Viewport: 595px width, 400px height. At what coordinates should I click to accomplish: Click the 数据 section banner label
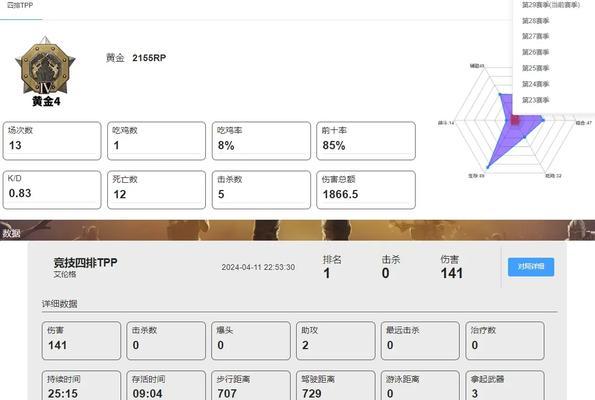(x=11, y=233)
